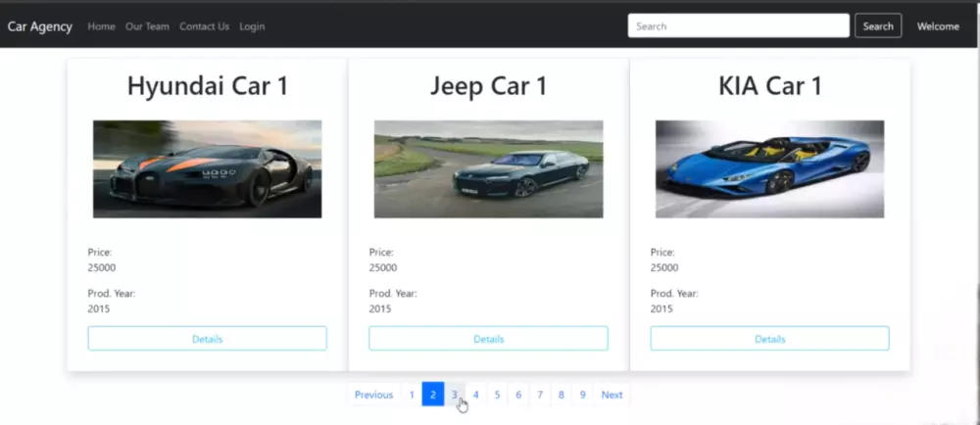Screen dimensions: 980x425
Task: Click Hyundai Car 1 year value 2015
Action: pos(99,308)
